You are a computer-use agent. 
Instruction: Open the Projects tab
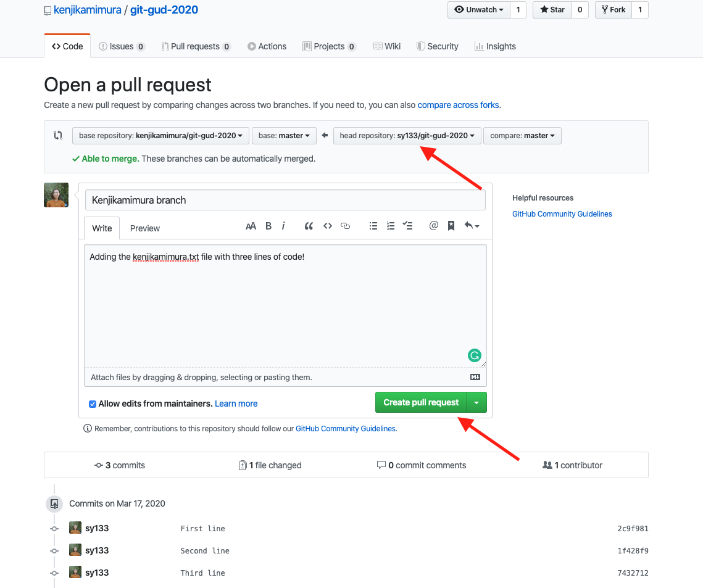pos(329,46)
